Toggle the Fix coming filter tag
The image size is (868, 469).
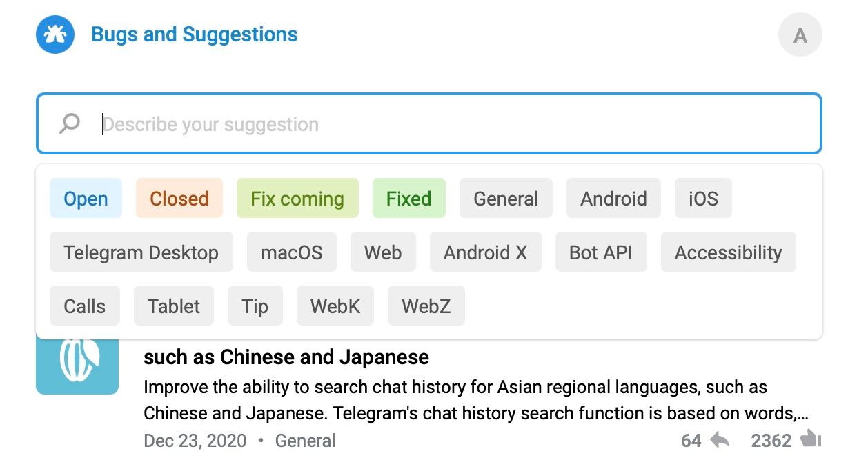[297, 199]
